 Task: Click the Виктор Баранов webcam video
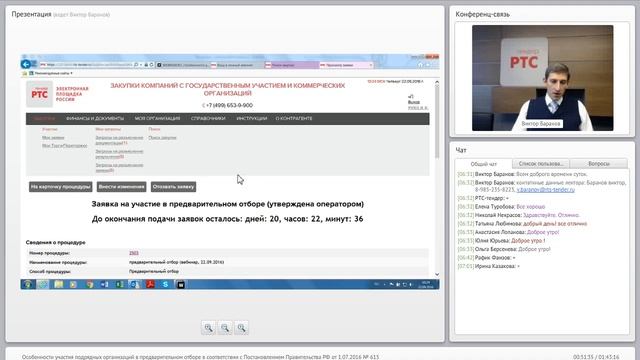click(x=542, y=78)
